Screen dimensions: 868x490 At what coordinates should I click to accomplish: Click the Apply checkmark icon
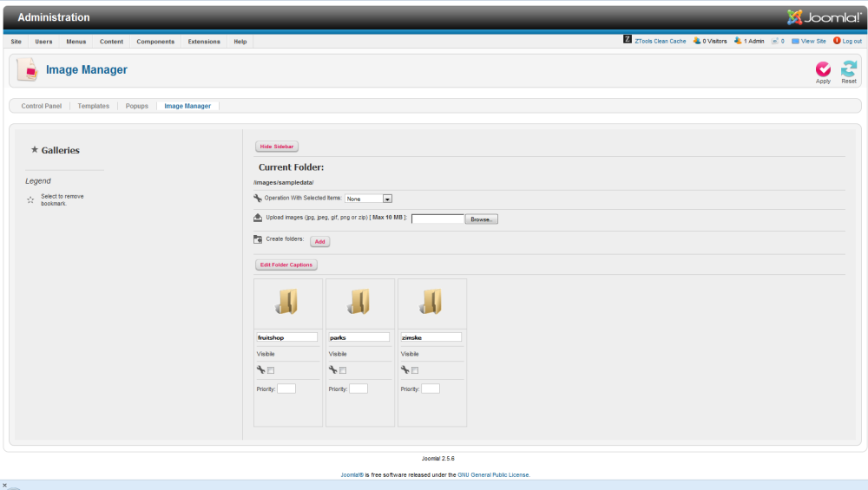pos(823,69)
